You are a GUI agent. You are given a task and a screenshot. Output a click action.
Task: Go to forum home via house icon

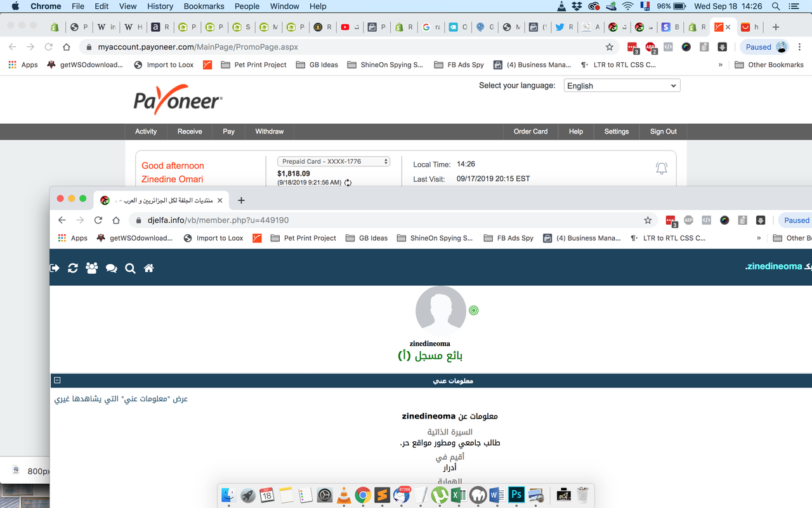click(148, 269)
